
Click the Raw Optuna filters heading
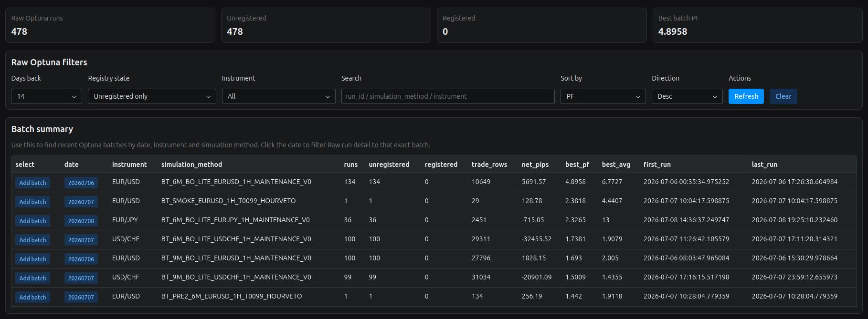click(x=49, y=62)
